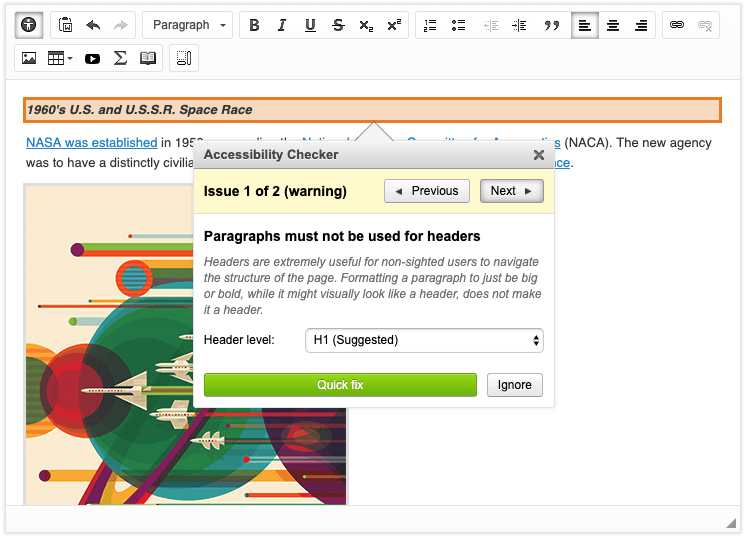Click the green Quick fix button
Viewport: 745px width, 537px height.
(340, 384)
